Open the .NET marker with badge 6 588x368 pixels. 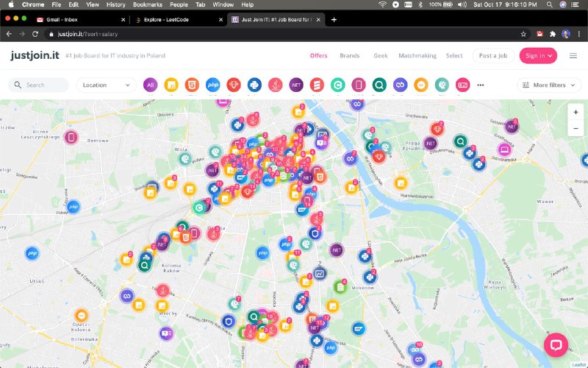pos(511,127)
